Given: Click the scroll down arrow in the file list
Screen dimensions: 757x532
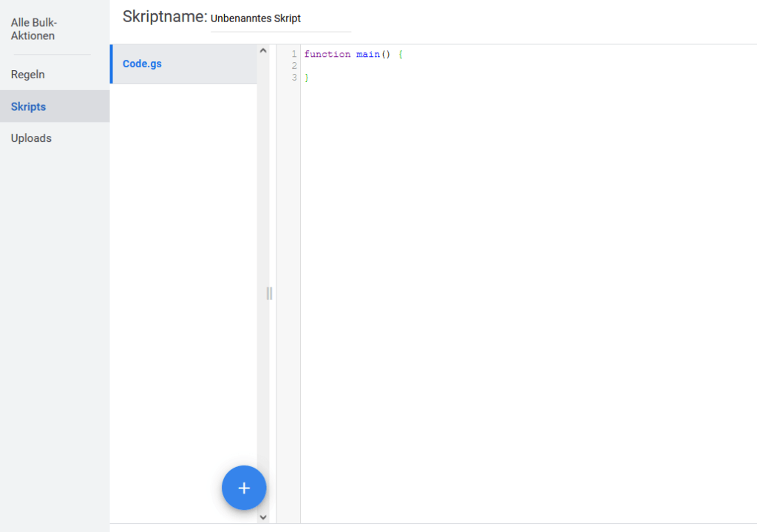Looking at the screenshot, I should click(263, 517).
